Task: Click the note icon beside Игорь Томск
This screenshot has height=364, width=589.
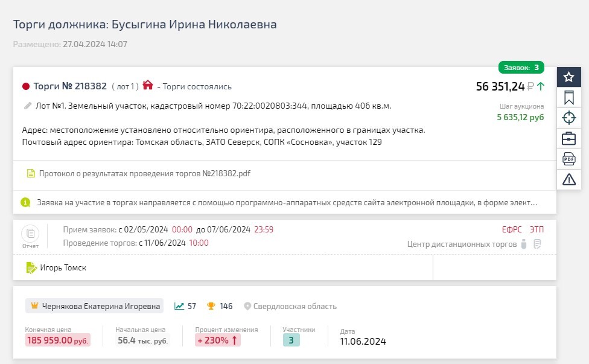Action: click(31, 268)
